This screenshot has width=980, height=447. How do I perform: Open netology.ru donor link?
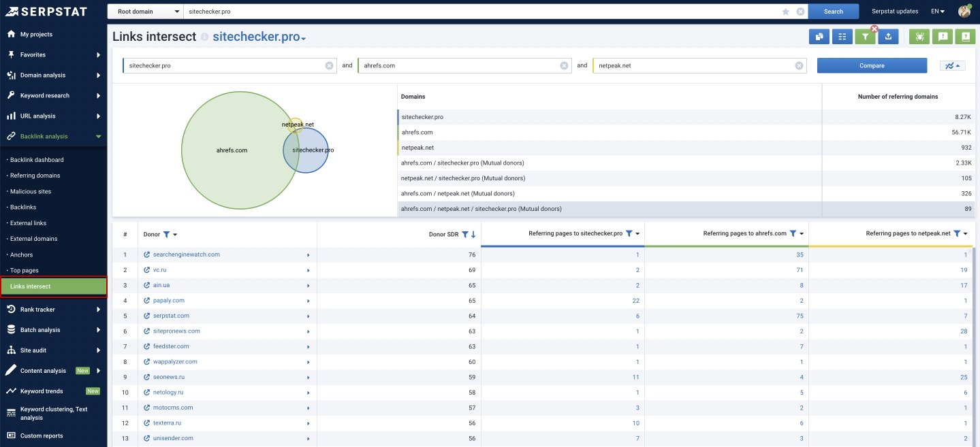(x=168, y=393)
